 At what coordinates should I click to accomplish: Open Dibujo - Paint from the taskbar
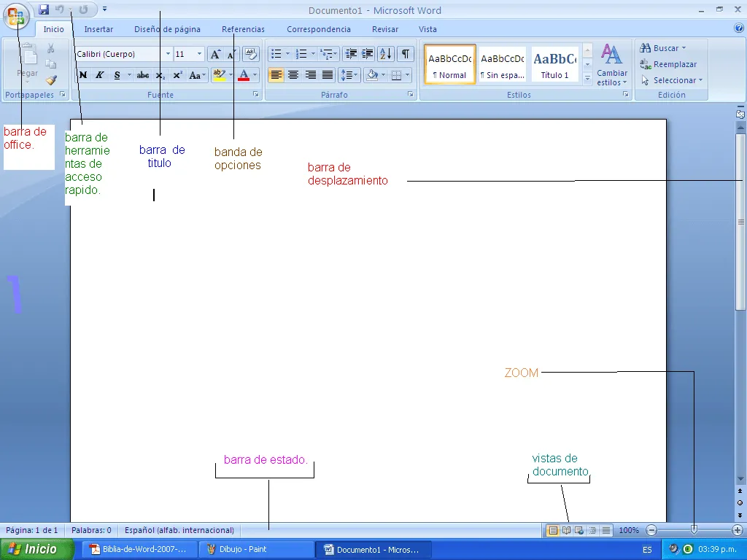pyautogui.click(x=244, y=549)
